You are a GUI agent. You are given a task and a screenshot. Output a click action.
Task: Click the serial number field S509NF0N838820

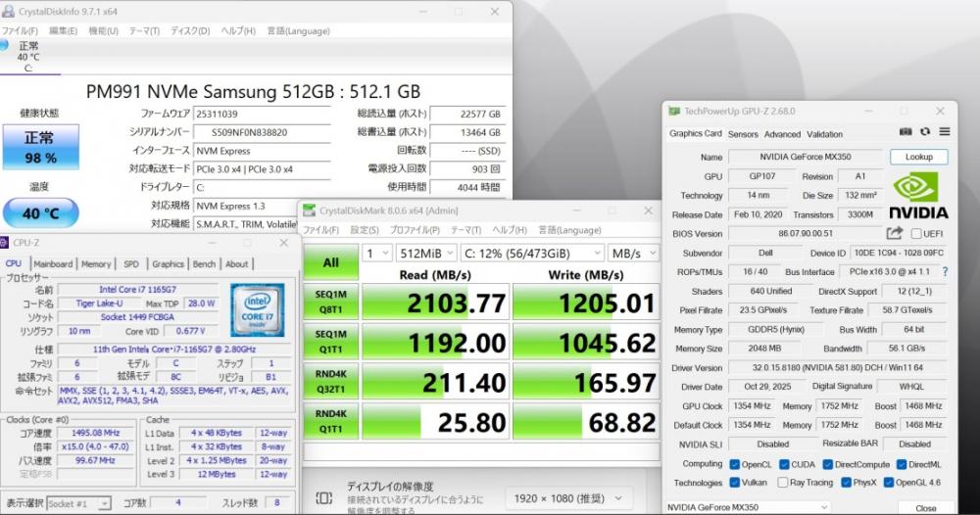click(x=262, y=132)
